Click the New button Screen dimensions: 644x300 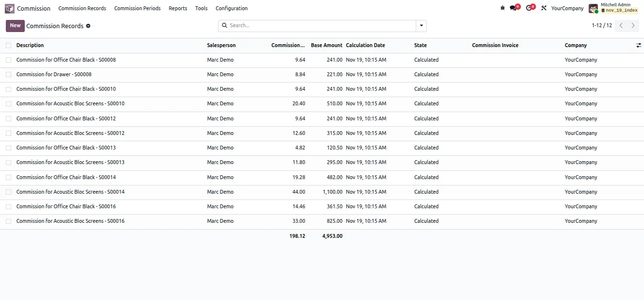15,26
